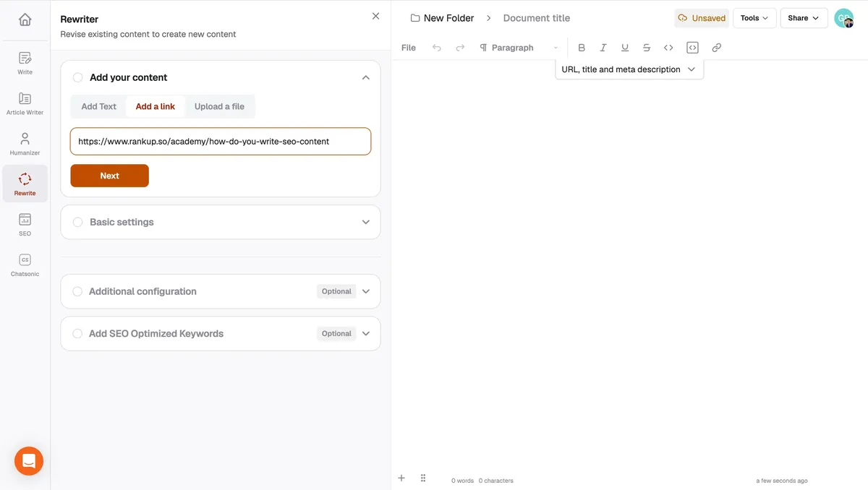Insert a code block
868x490 pixels.
(692, 48)
